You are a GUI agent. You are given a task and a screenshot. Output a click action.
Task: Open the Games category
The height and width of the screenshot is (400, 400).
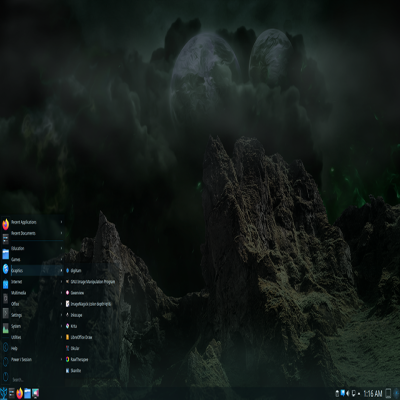pos(37,259)
